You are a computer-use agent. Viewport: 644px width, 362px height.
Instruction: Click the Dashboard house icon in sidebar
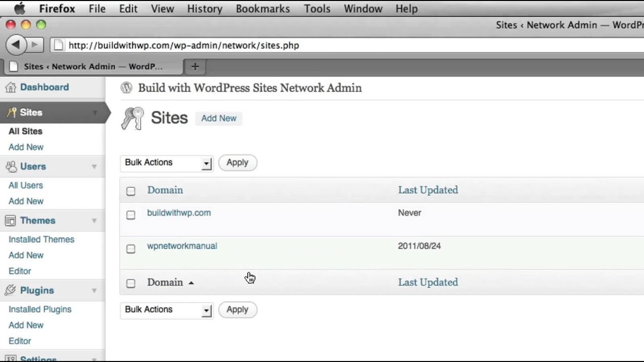pyautogui.click(x=11, y=87)
